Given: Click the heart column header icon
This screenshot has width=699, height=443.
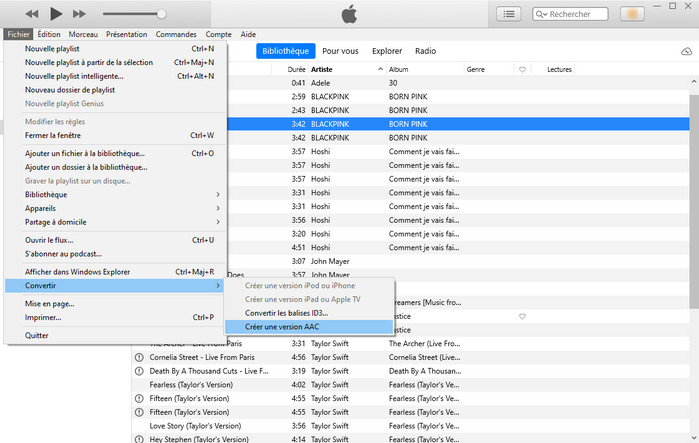Looking at the screenshot, I should [x=522, y=69].
